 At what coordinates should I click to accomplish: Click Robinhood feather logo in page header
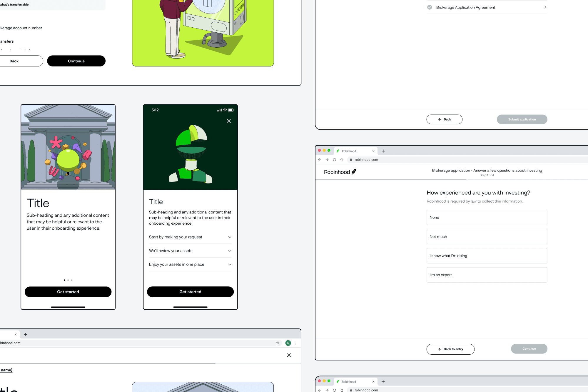(x=340, y=172)
